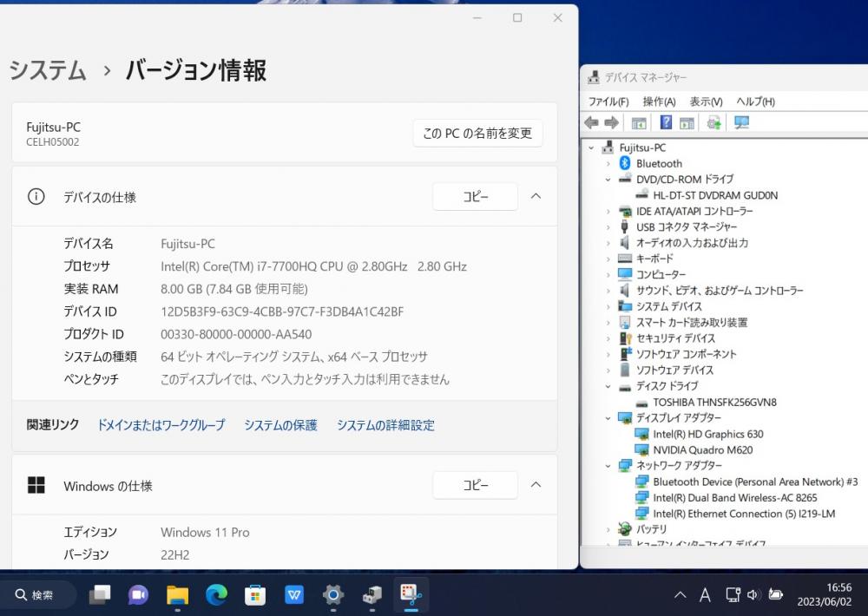This screenshot has height=616, width=868.
Task: Open the Snipping Tool taskbar icon
Action: pos(411,594)
